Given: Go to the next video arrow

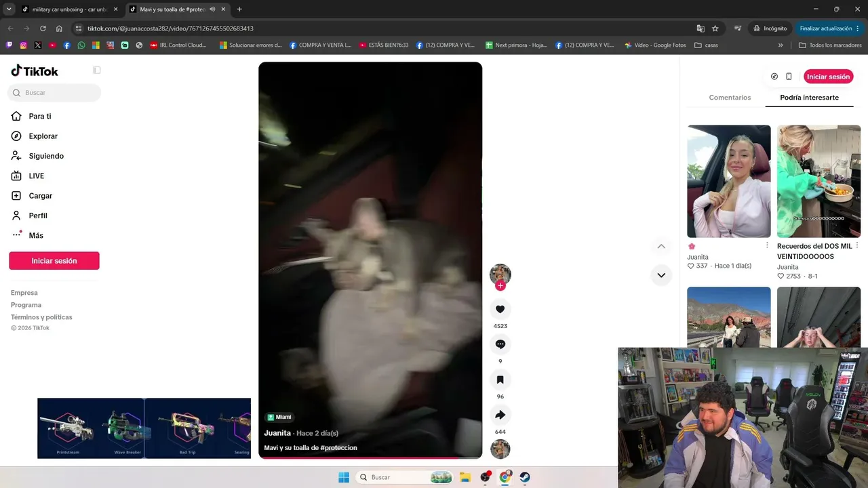Looking at the screenshot, I should (x=661, y=275).
